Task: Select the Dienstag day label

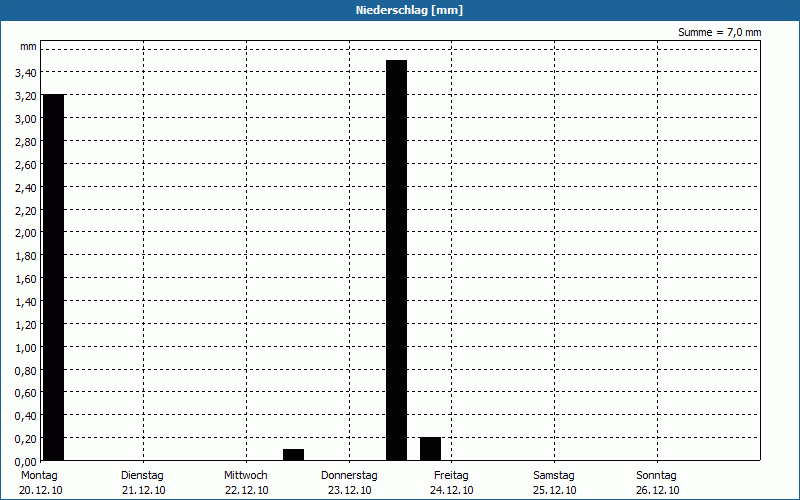Action: [x=142, y=476]
